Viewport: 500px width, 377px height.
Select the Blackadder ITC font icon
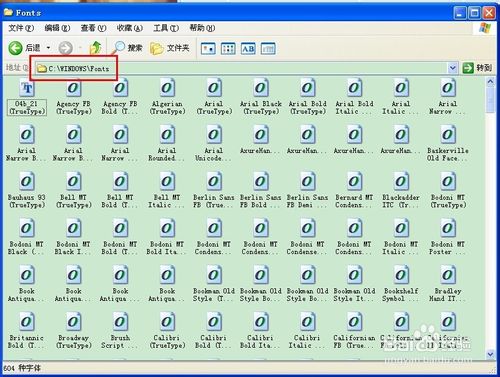pos(401,182)
